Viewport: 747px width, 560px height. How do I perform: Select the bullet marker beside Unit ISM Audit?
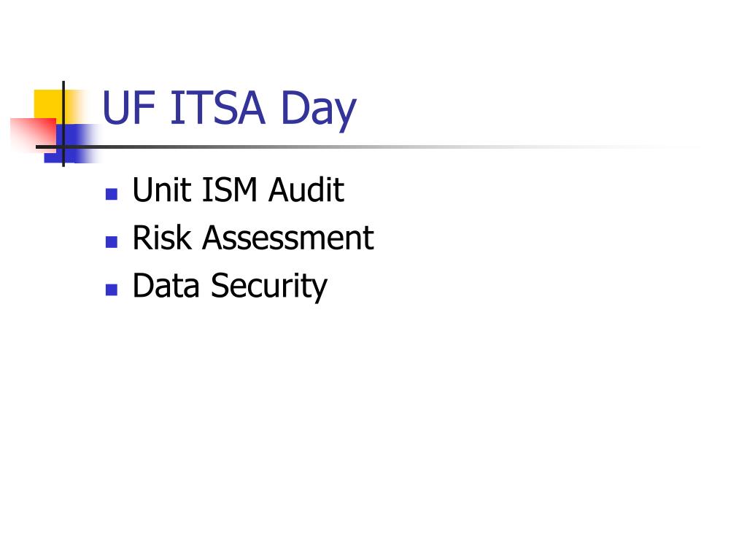112,194
